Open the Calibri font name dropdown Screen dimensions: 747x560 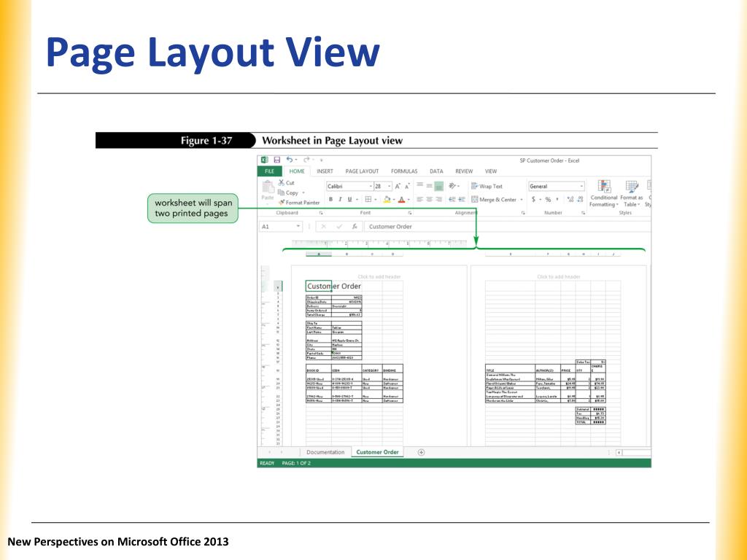(371, 186)
